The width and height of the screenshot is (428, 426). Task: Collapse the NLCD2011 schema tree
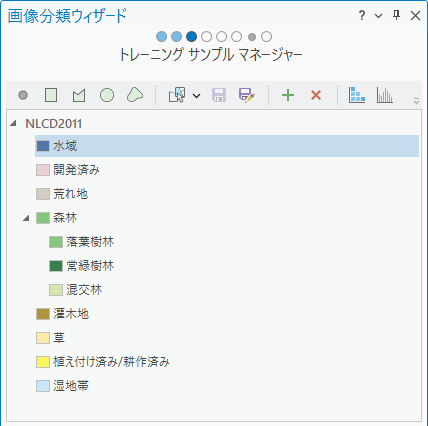[14, 124]
